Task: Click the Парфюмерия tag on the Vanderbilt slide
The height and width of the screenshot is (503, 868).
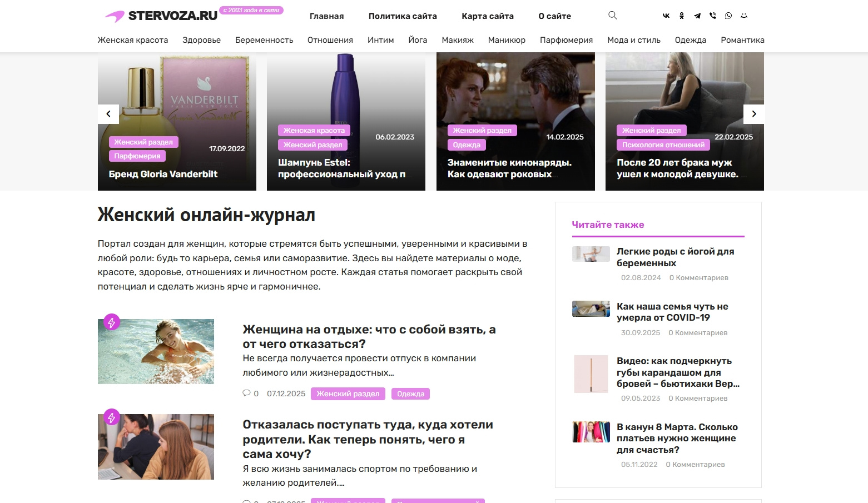Action: [137, 156]
